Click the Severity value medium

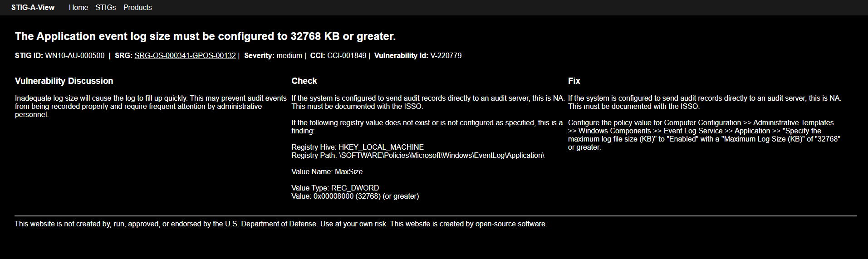289,55
